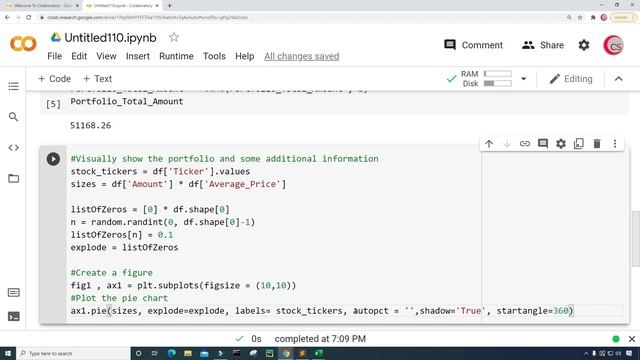
Task: Open File Explorer from taskbar
Action: [x=188, y=353]
